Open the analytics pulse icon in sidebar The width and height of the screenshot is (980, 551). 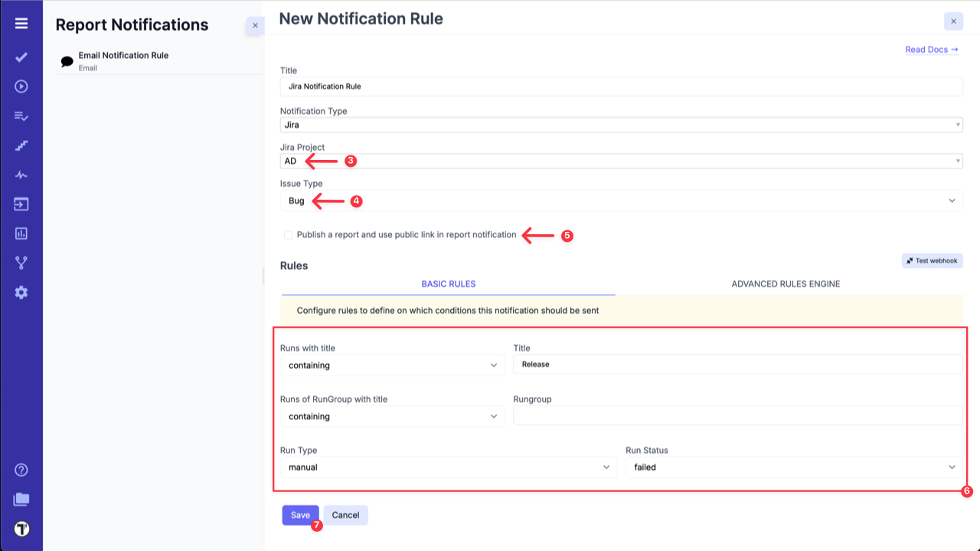click(x=21, y=174)
